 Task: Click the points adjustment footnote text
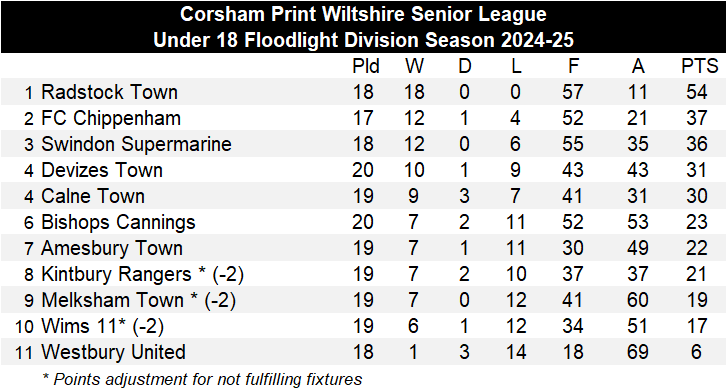coord(202,379)
